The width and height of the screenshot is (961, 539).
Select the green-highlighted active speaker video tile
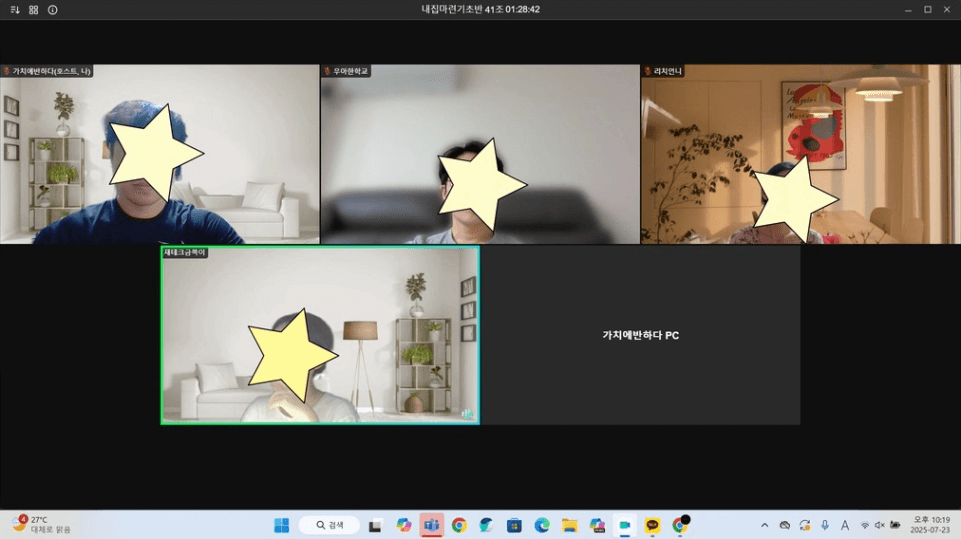coord(320,335)
